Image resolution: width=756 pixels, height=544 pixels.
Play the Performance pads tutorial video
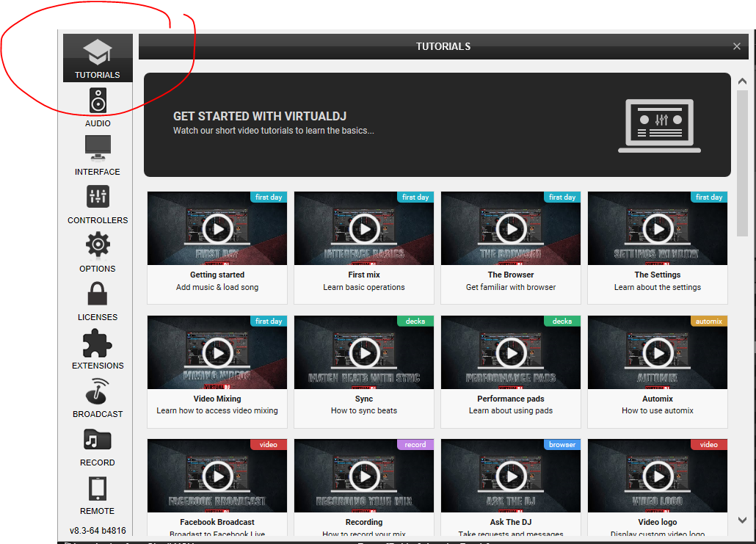(x=511, y=353)
